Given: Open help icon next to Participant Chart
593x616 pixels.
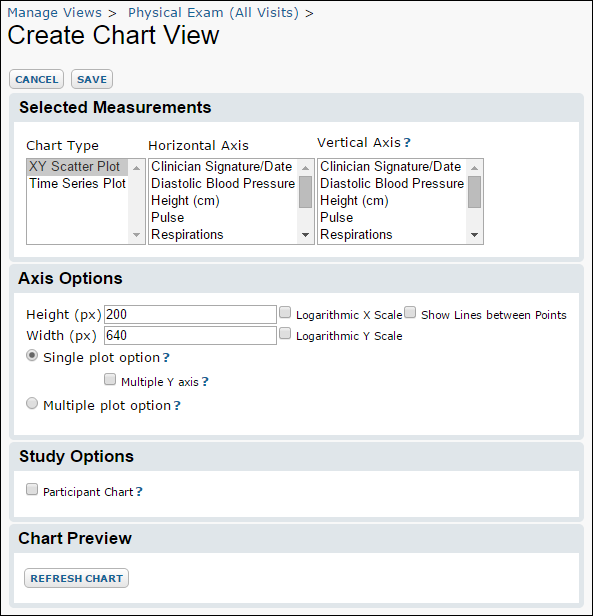Looking at the screenshot, I should 139,492.
